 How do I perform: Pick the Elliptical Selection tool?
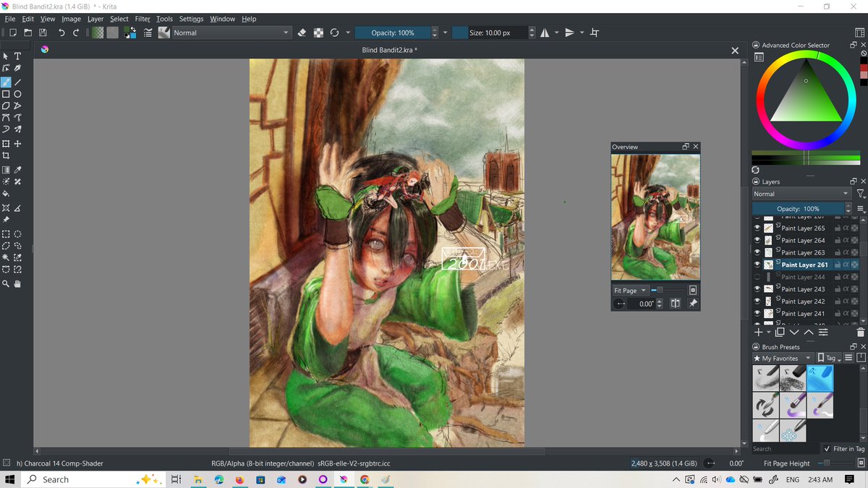18,234
